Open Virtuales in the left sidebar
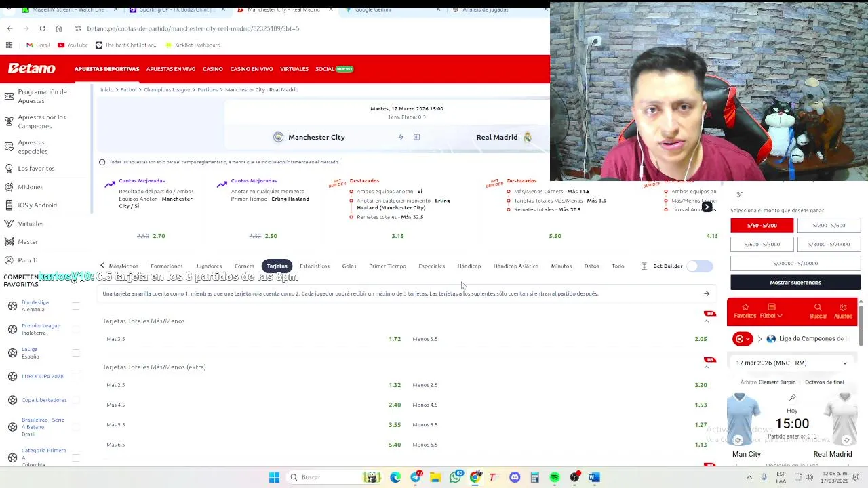This screenshot has width=868, height=488. [x=31, y=224]
